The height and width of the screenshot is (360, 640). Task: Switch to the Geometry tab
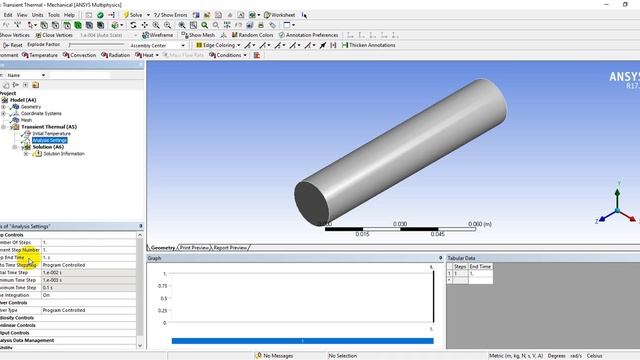click(x=162, y=247)
